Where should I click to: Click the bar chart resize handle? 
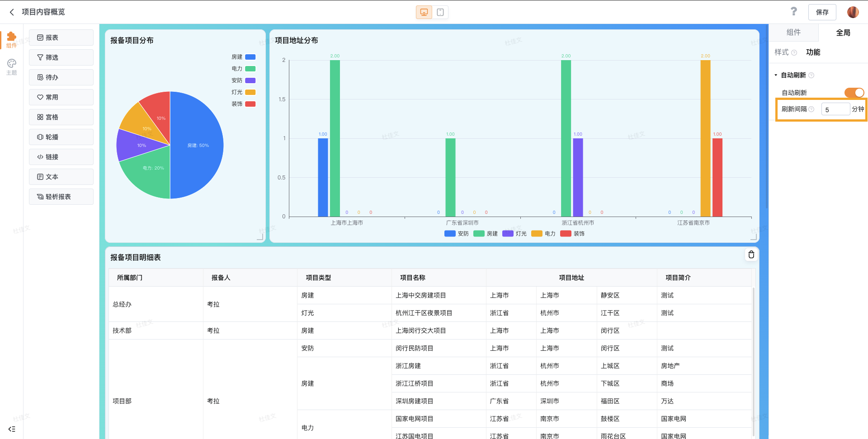tap(753, 237)
